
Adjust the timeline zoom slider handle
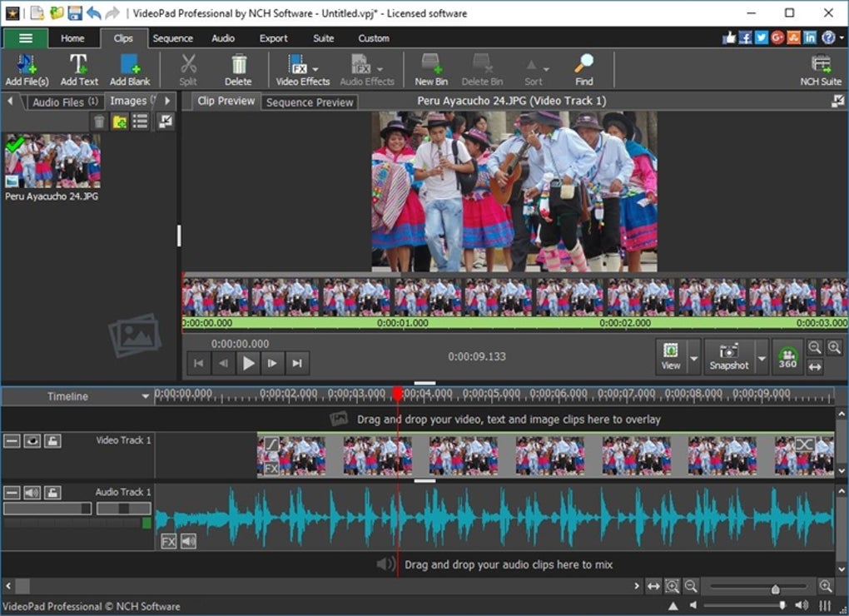[776, 588]
